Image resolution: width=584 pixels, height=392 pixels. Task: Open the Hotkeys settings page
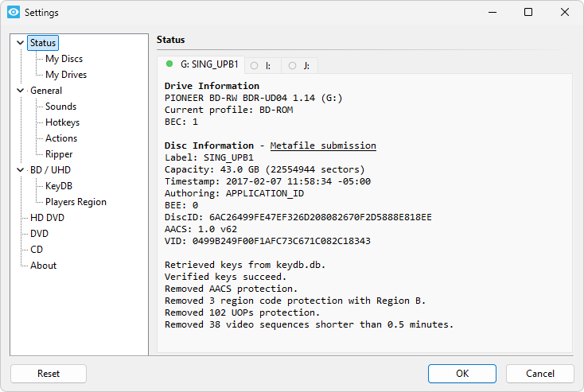[62, 122]
